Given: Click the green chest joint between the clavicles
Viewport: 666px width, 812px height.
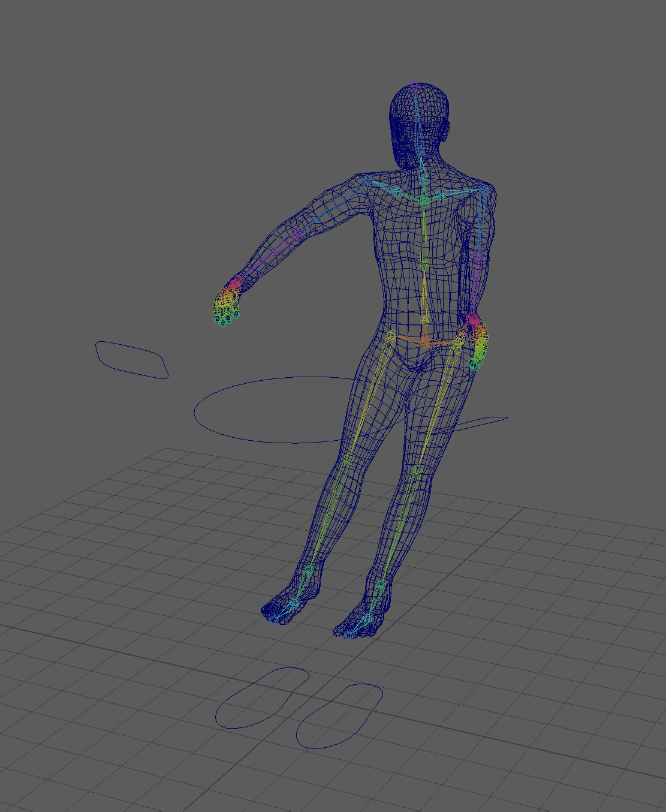Looking at the screenshot, I should tap(423, 199).
